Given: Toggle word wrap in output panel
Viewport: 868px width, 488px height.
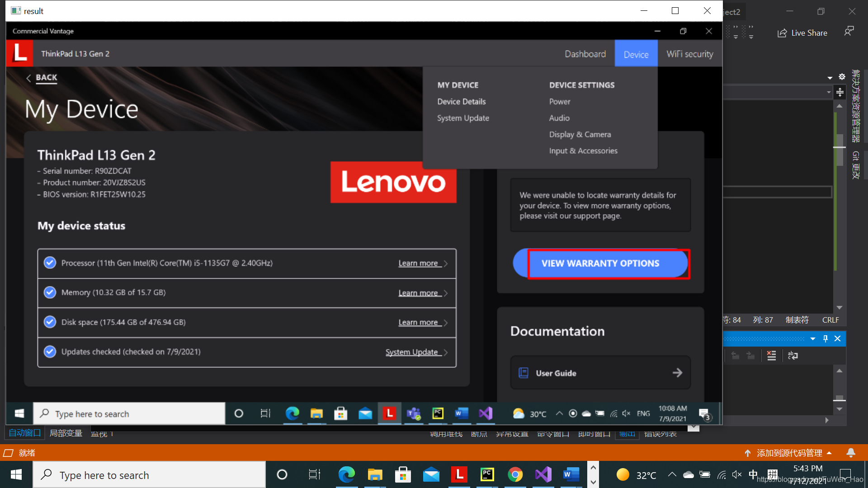Looking at the screenshot, I should point(793,356).
